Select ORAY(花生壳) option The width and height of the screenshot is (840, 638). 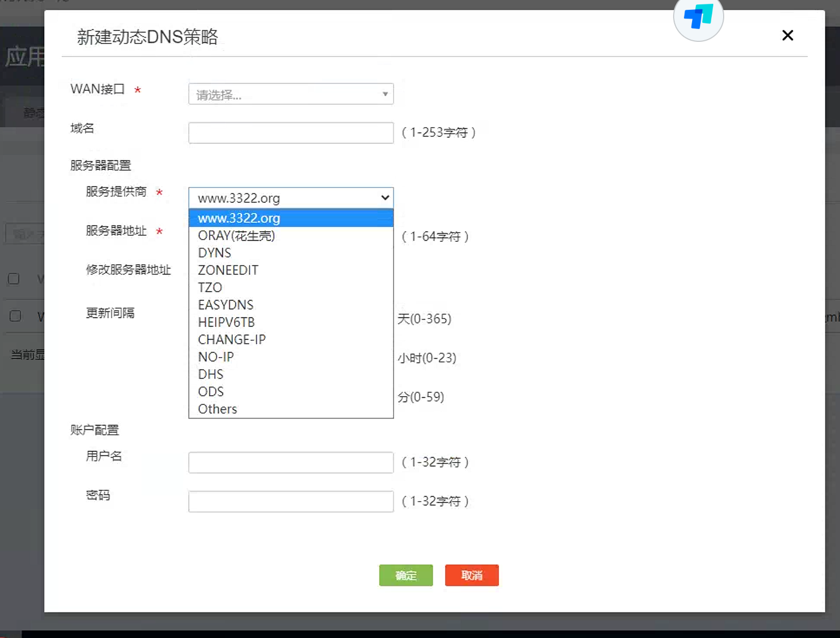(x=291, y=235)
